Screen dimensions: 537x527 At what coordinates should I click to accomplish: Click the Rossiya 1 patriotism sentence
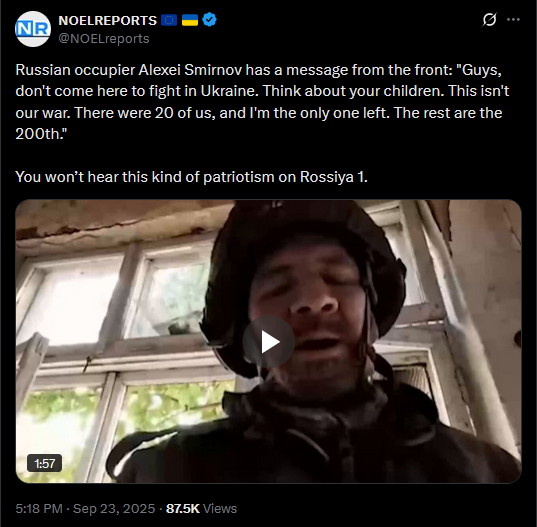click(x=191, y=177)
